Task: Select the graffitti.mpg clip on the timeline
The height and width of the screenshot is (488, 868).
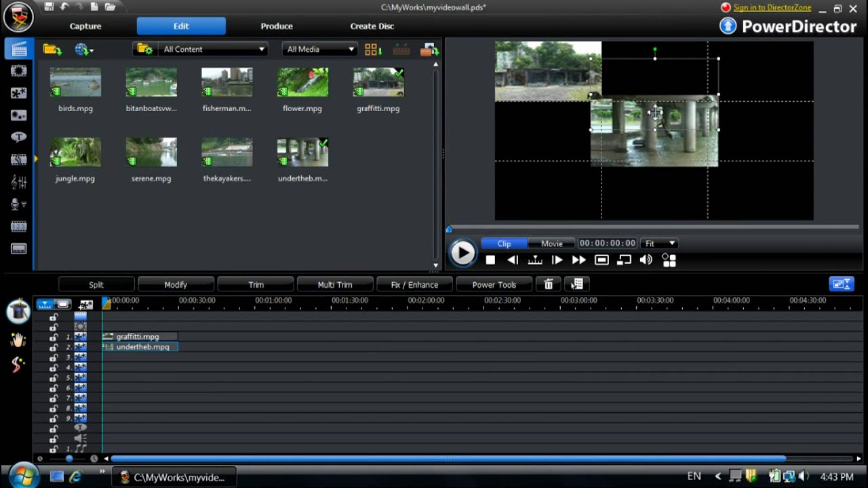Action: [140, 337]
